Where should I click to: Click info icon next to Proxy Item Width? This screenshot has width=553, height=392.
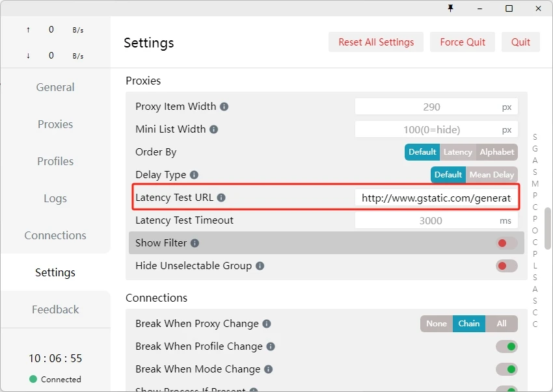click(224, 107)
